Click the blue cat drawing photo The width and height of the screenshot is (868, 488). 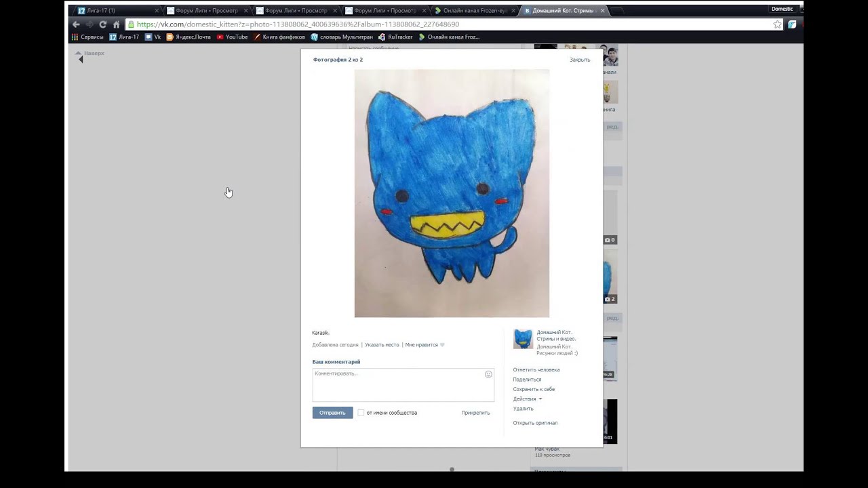click(x=452, y=193)
